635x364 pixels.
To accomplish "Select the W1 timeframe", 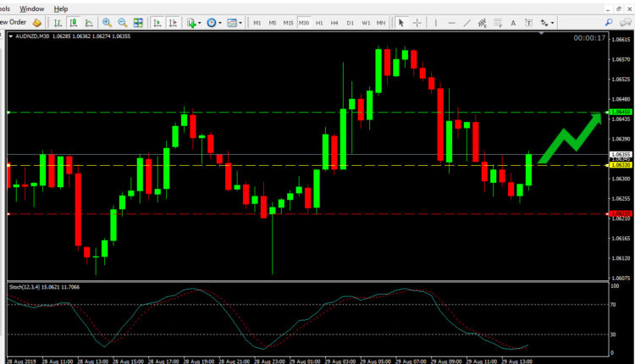I will pyautogui.click(x=366, y=23).
